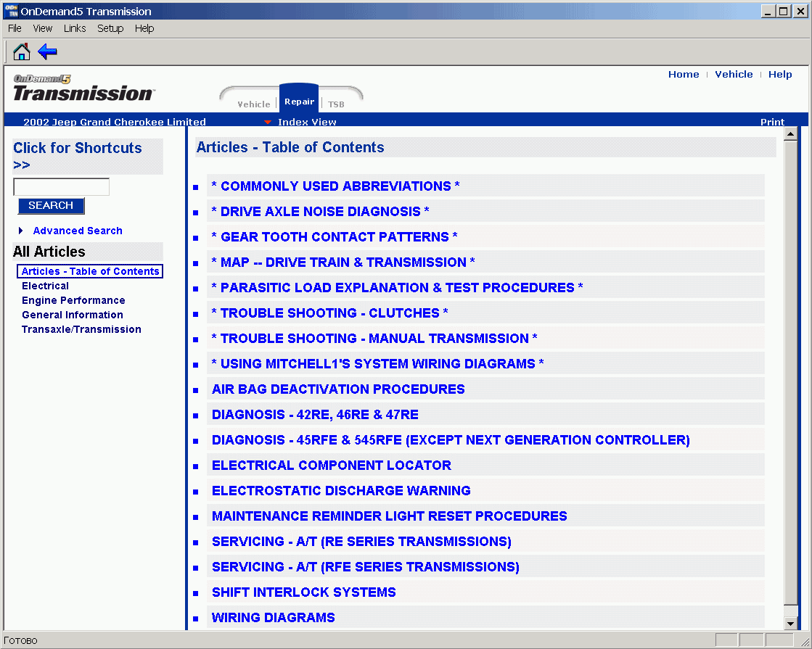Click the Print link
This screenshot has height=649, width=812.
pos(772,122)
